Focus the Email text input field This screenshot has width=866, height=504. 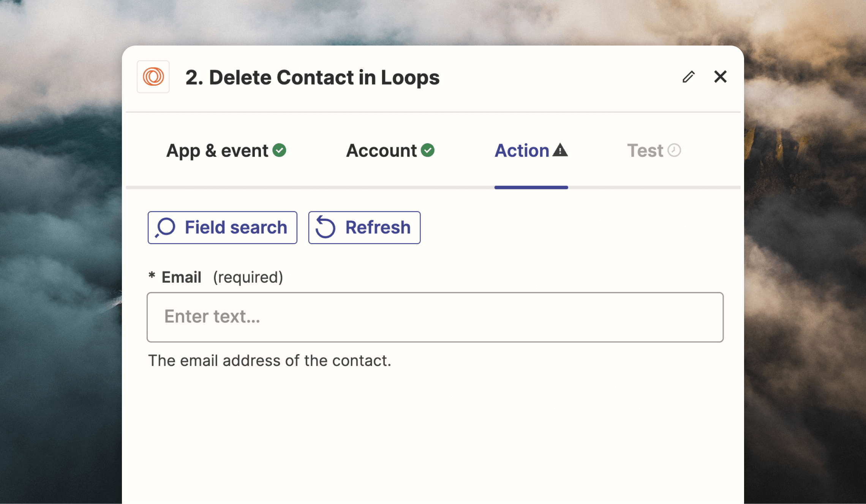(435, 317)
